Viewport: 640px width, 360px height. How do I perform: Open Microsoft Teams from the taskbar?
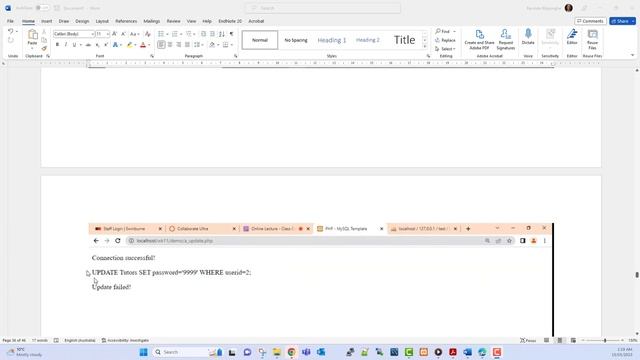[x=306, y=352]
